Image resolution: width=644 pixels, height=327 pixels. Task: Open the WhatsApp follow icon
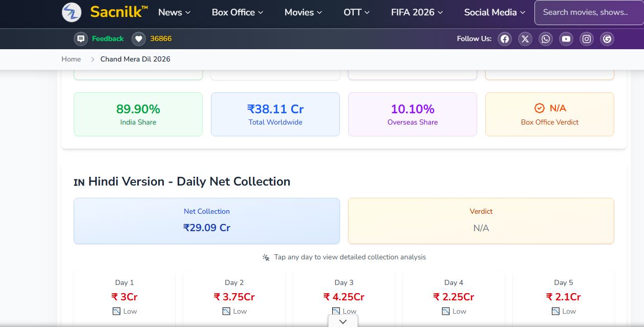[546, 39]
